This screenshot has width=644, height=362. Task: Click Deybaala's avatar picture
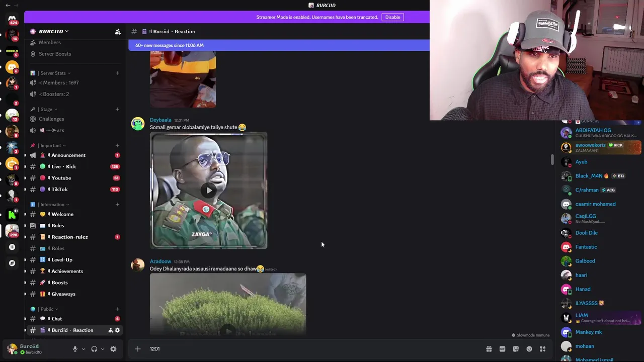coord(138,124)
